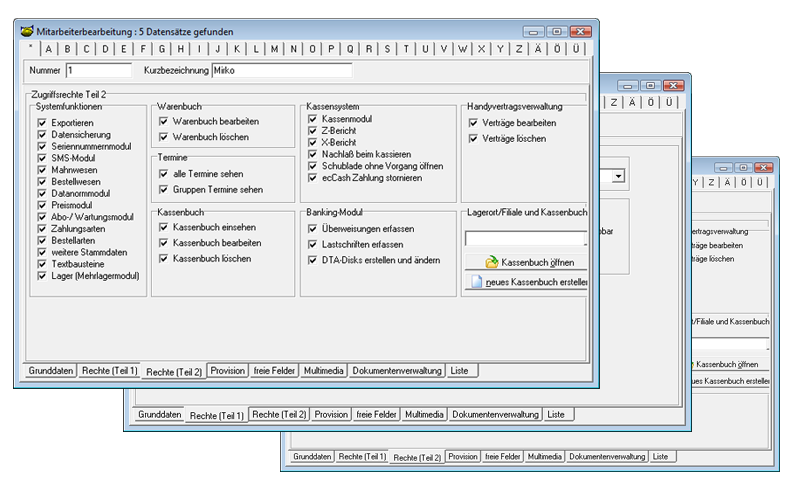
Task: Uncheck ecCash Zahlung stornieren
Action: click(312, 178)
